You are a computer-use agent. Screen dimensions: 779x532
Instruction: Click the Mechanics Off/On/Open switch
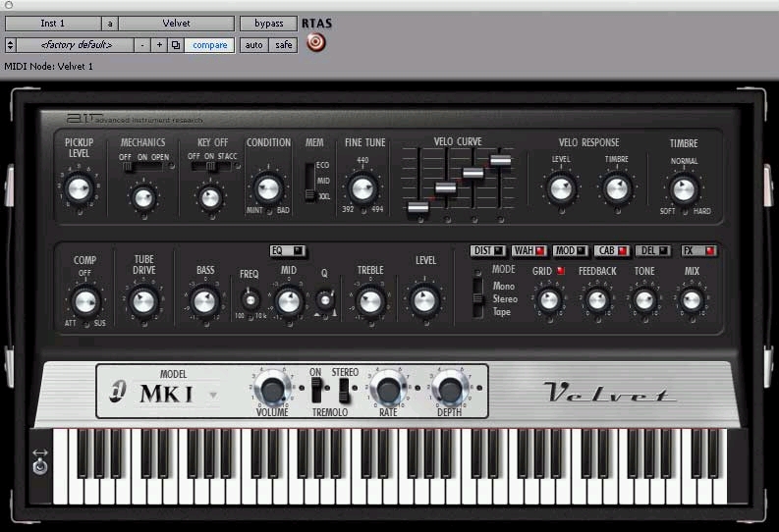tap(143, 167)
